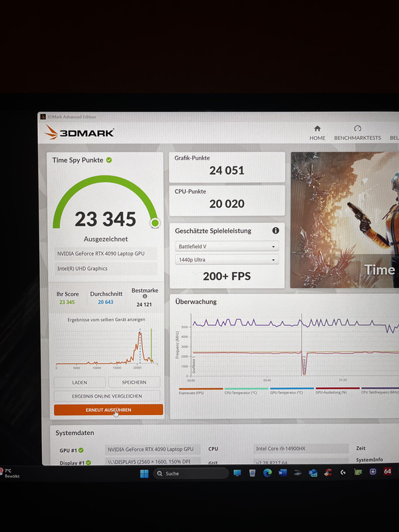Click Durchschnitt value 20 643
This screenshot has width=399, height=532.
106,302
